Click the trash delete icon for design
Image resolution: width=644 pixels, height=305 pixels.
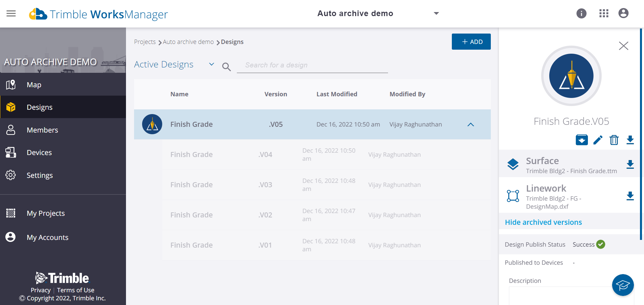(614, 140)
